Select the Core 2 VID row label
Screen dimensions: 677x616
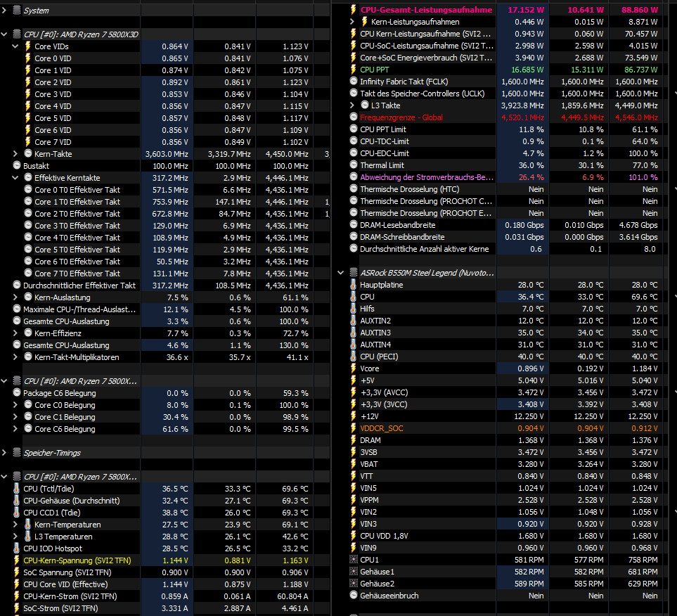click(x=53, y=82)
